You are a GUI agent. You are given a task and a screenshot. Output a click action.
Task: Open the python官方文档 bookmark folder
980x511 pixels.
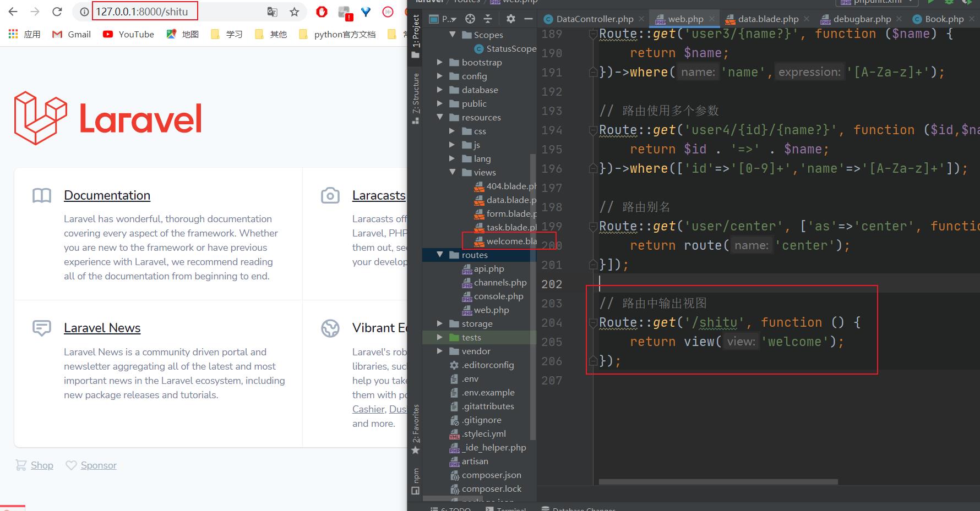click(337, 34)
